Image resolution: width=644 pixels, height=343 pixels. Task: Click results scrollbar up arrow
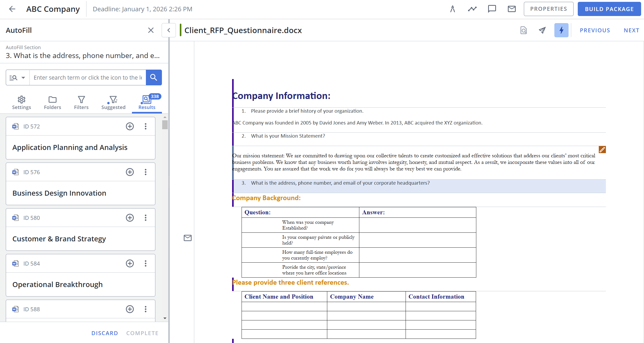click(x=165, y=117)
